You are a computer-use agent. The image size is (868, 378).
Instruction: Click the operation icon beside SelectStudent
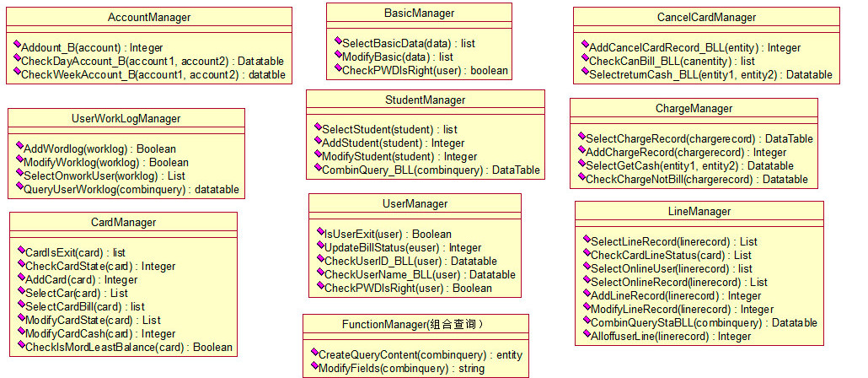pos(318,128)
